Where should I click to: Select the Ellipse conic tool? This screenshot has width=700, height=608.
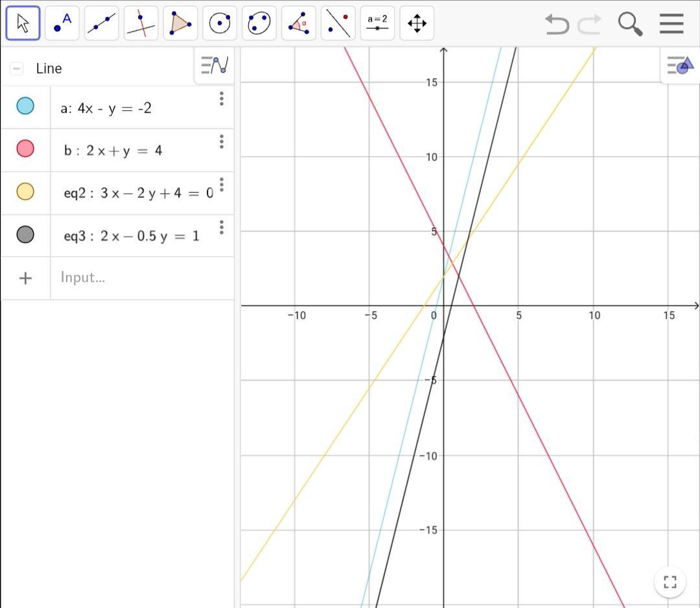[259, 23]
